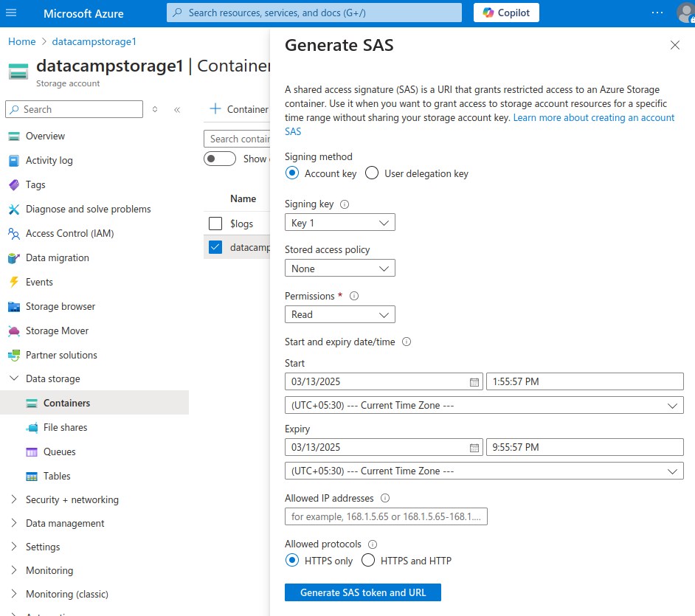The image size is (695, 616).
Task: Click the Start time field 1:55:57 PM
Action: click(584, 381)
